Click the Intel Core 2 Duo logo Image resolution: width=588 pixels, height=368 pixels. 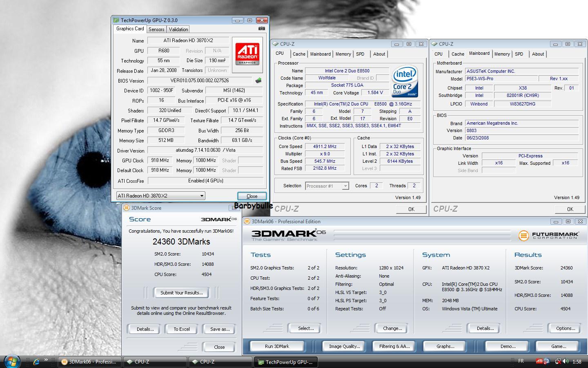click(405, 81)
